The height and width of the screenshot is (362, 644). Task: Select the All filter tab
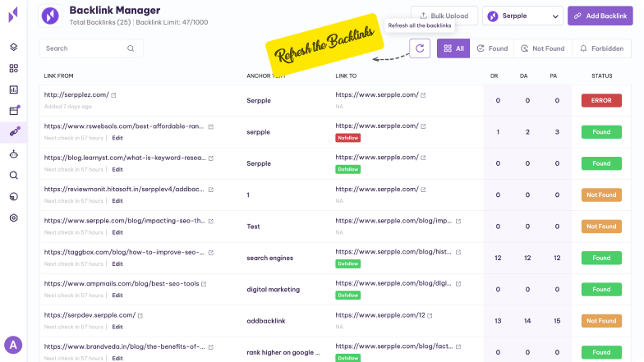click(453, 48)
